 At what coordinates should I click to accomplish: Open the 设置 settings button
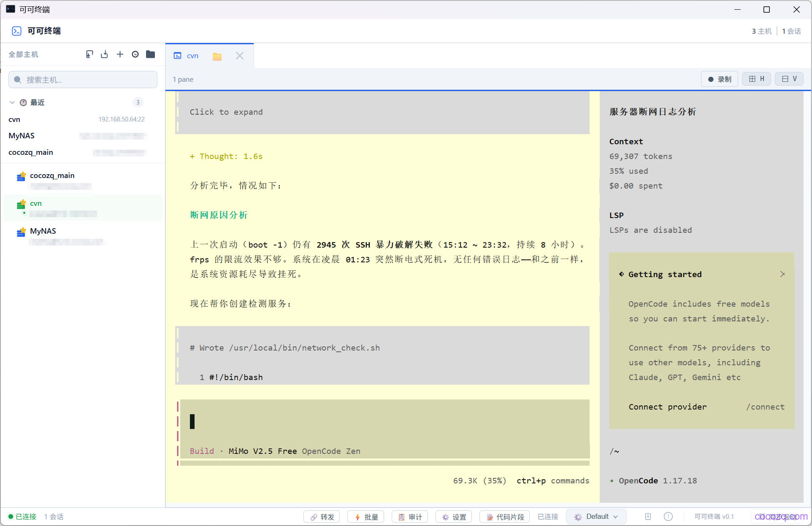[x=454, y=517]
